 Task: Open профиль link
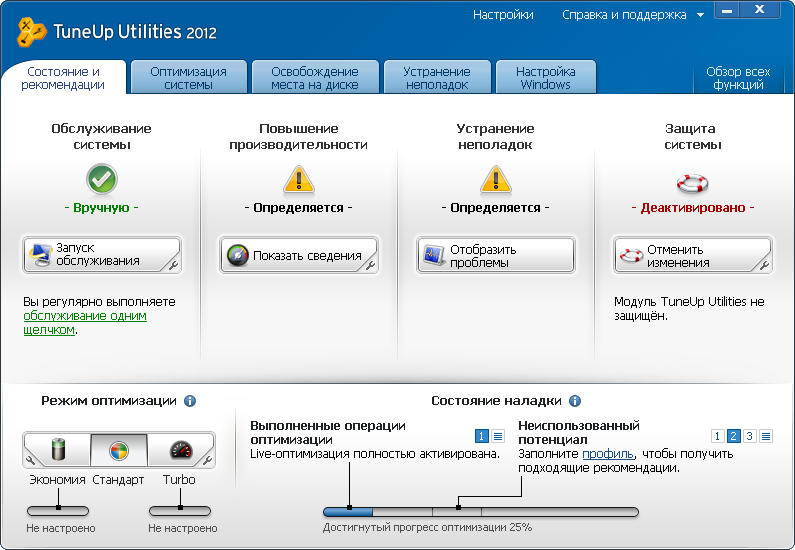coord(607,454)
